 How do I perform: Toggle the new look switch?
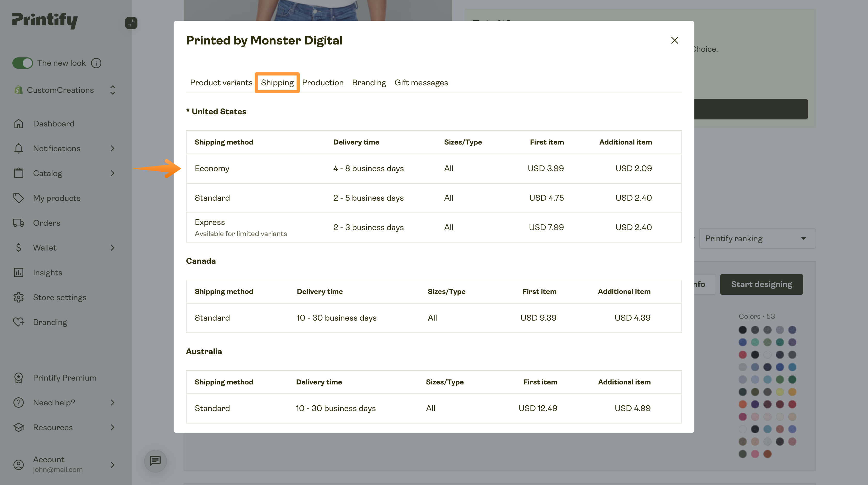point(22,63)
